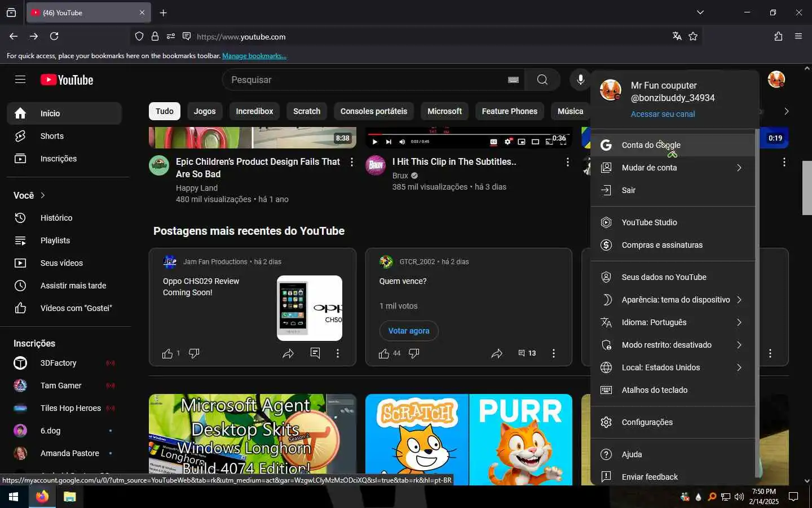Expand Modo restrito: desativado submenu
The width and height of the screenshot is (812, 508).
click(x=672, y=345)
